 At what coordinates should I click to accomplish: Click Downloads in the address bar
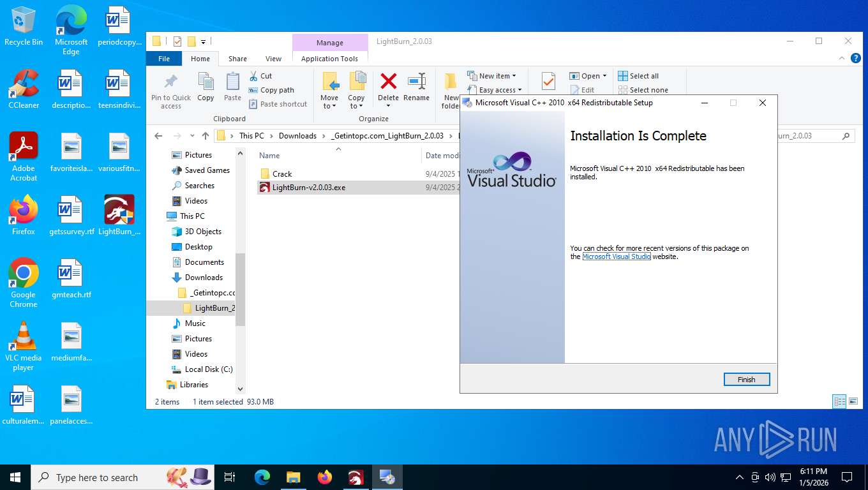pos(297,136)
